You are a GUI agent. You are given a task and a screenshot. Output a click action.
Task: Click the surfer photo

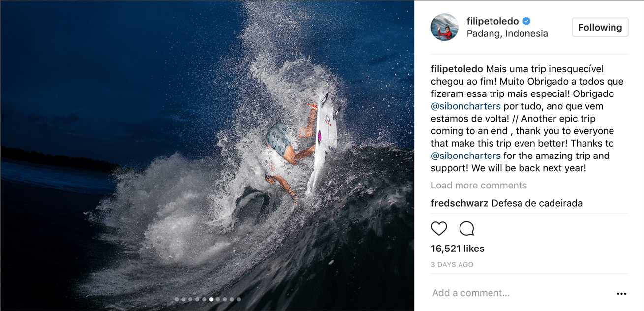click(207, 148)
